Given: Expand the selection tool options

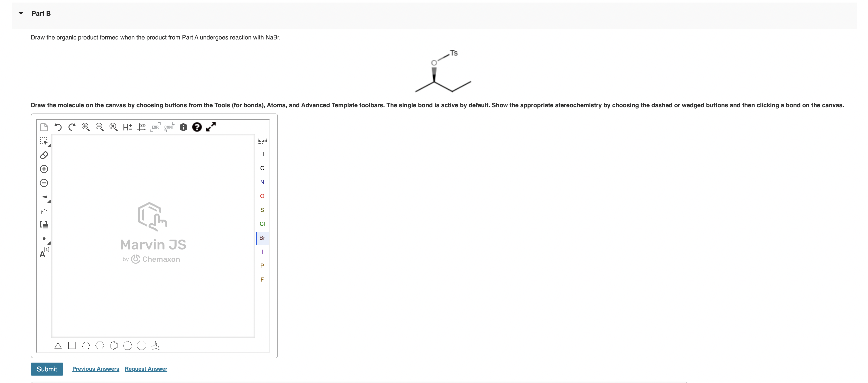Looking at the screenshot, I should coord(49,146).
